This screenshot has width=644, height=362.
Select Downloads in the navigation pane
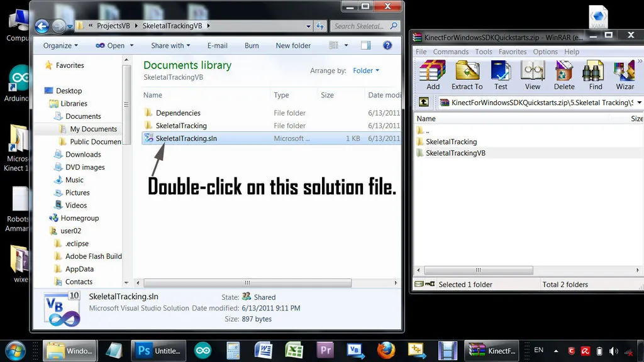coord(83,154)
